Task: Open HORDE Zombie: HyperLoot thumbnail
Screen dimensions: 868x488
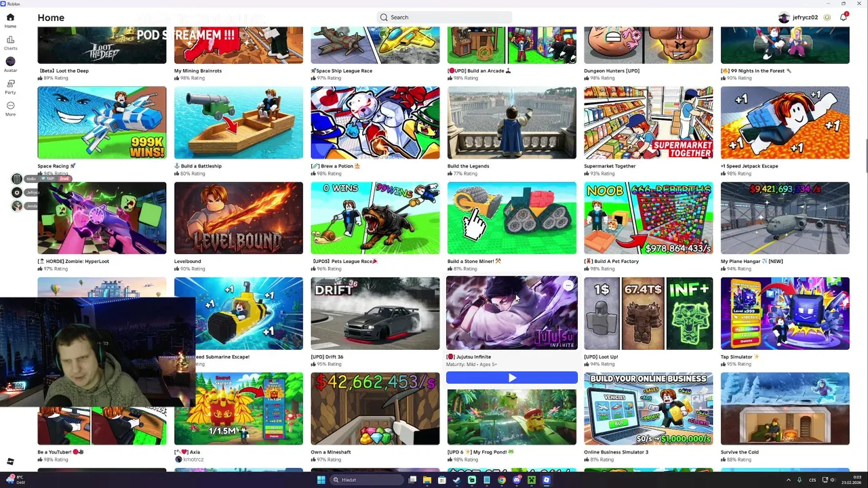Action: [102, 218]
